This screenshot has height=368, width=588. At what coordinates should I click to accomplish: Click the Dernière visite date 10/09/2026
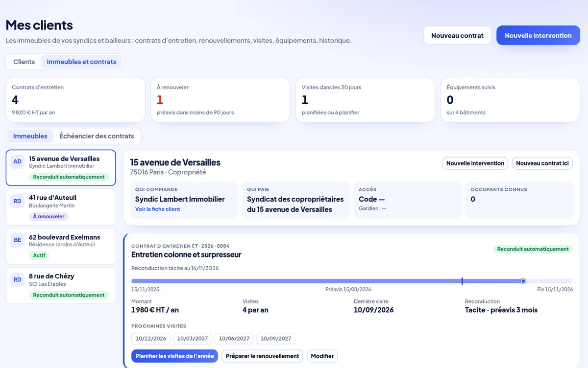(x=374, y=310)
